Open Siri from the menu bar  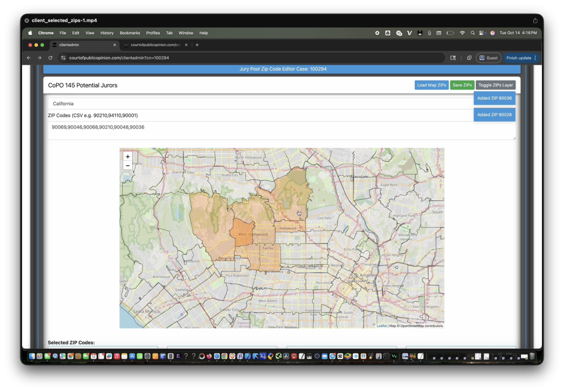point(492,32)
